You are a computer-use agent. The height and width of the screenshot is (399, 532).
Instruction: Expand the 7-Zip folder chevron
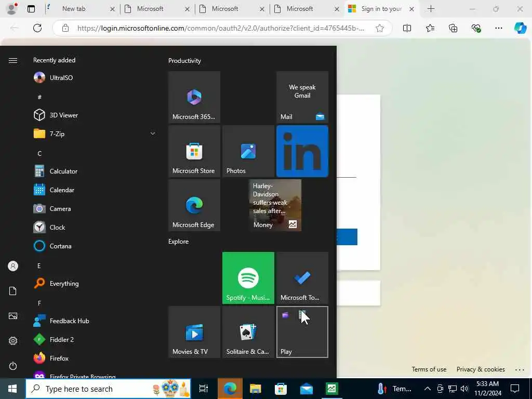[153, 134]
